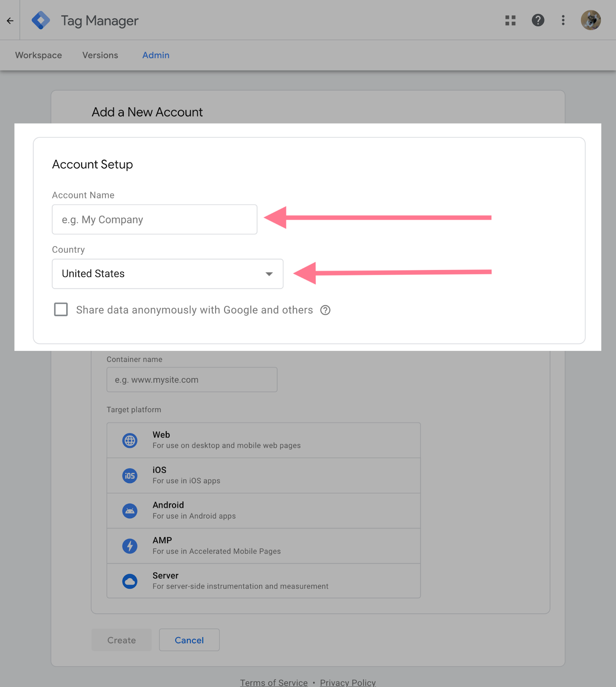The height and width of the screenshot is (687, 616).
Task: Open the Terms of Service link
Action: [274, 682]
